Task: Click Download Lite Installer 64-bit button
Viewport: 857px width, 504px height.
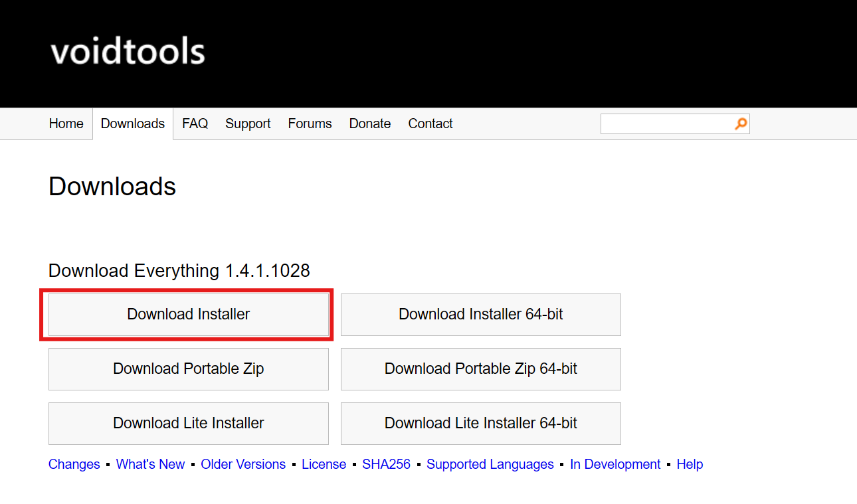Action: [481, 424]
